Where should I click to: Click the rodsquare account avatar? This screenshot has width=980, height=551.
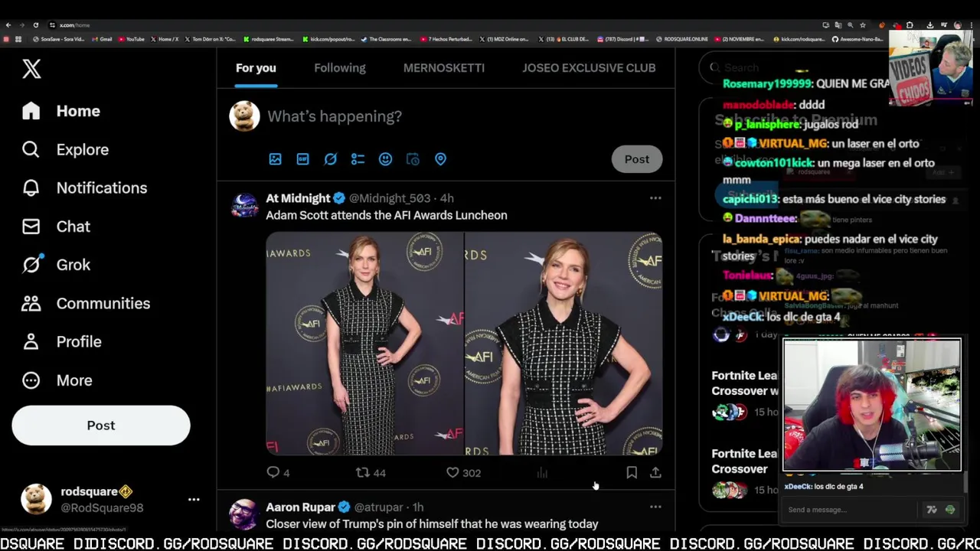(36, 499)
